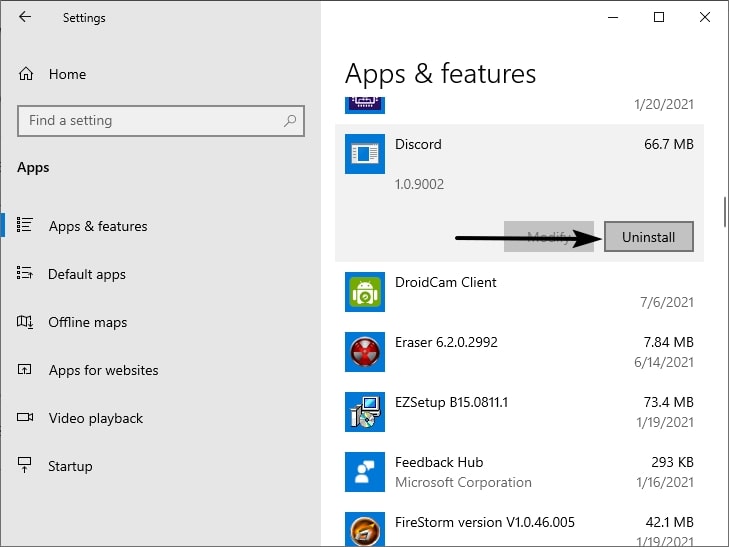Open Video playback page

(x=96, y=419)
